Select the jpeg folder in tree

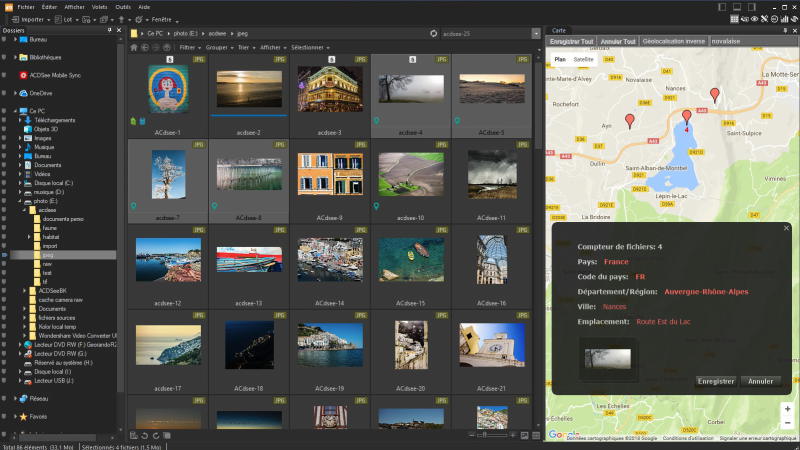pos(47,255)
